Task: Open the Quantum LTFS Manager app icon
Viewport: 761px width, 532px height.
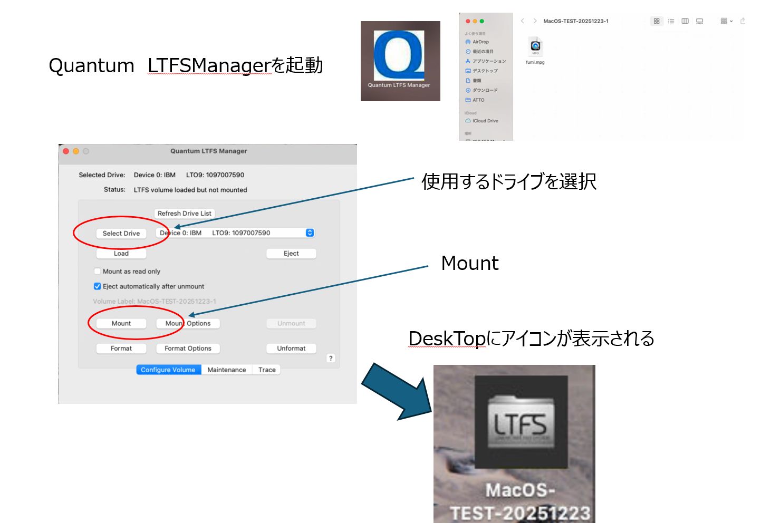Action: 400,59
